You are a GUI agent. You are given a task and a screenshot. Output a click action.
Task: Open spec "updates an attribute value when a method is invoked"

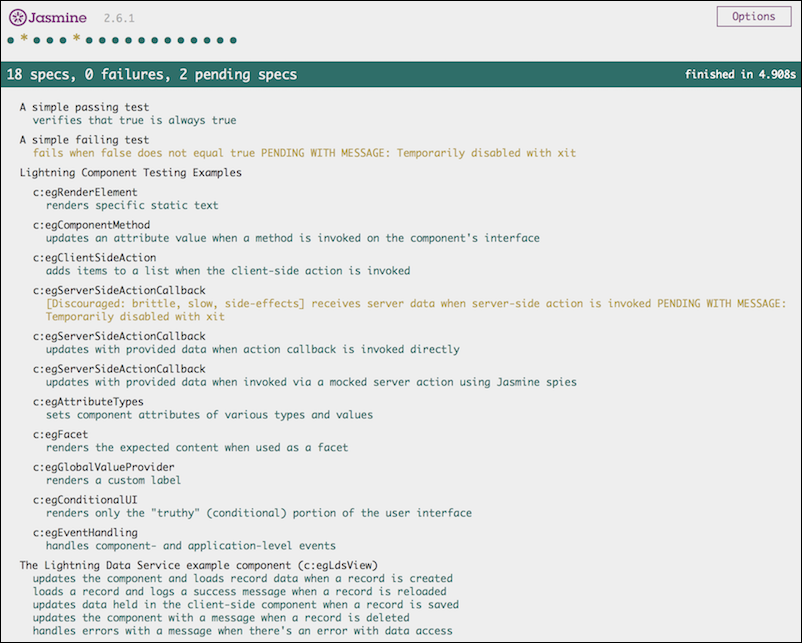click(x=293, y=238)
